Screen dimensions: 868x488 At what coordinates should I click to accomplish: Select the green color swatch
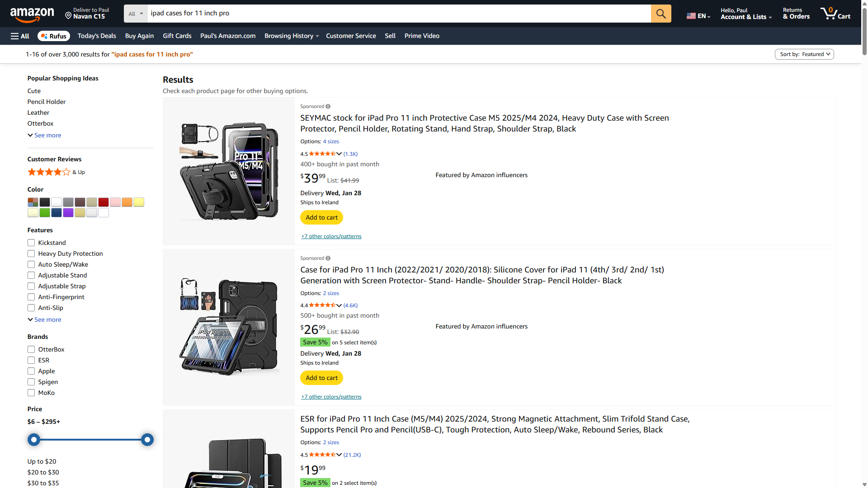pos(45,213)
